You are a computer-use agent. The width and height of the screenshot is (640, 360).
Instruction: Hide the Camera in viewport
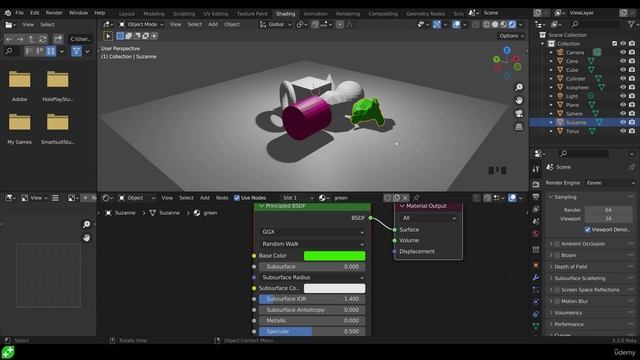click(x=623, y=52)
